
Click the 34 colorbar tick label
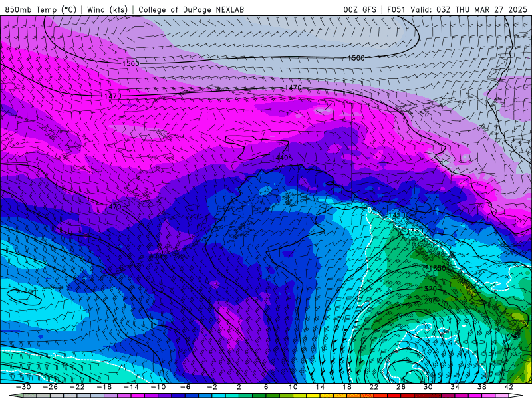pyautogui.click(x=455, y=387)
